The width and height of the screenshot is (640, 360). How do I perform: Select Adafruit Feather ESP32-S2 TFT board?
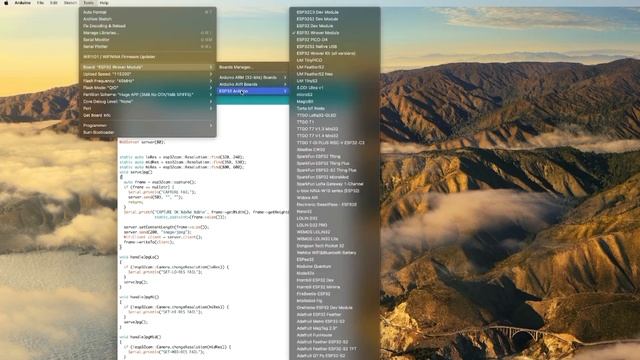pos(335,349)
